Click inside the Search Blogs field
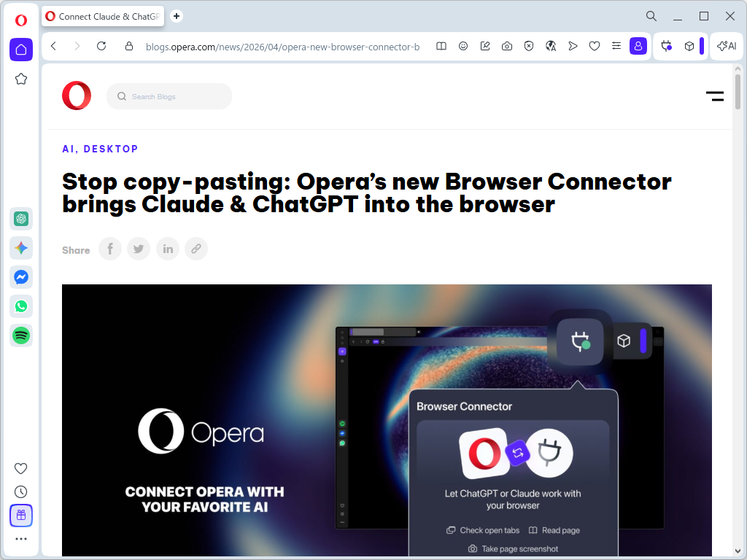The image size is (747, 560). click(x=169, y=96)
